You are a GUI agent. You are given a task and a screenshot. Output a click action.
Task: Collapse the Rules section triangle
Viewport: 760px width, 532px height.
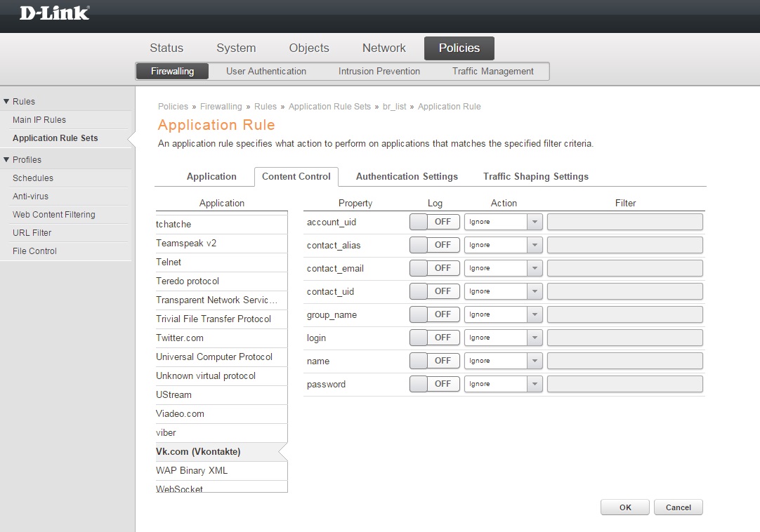(6, 102)
